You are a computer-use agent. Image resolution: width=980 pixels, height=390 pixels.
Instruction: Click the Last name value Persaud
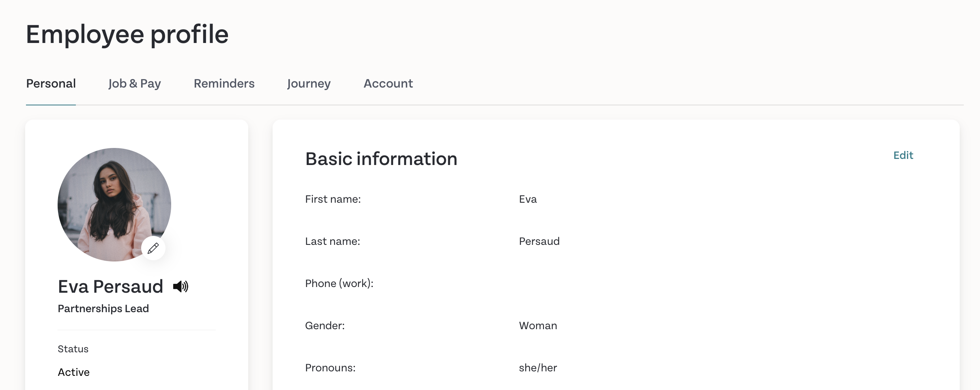[x=539, y=241]
